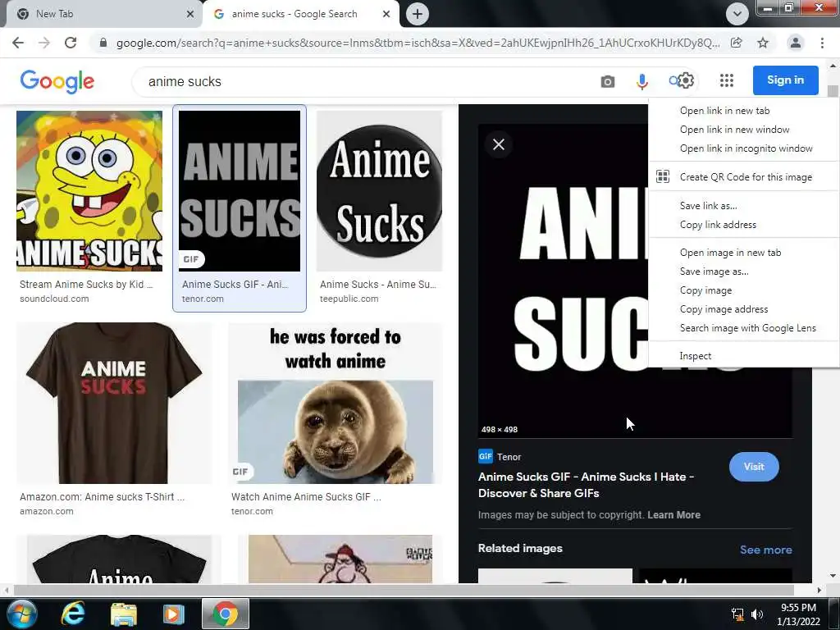The width and height of the screenshot is (840, 630).
Task: Select Copy image address
Action: pyautogui.click(x=743, y=309)
